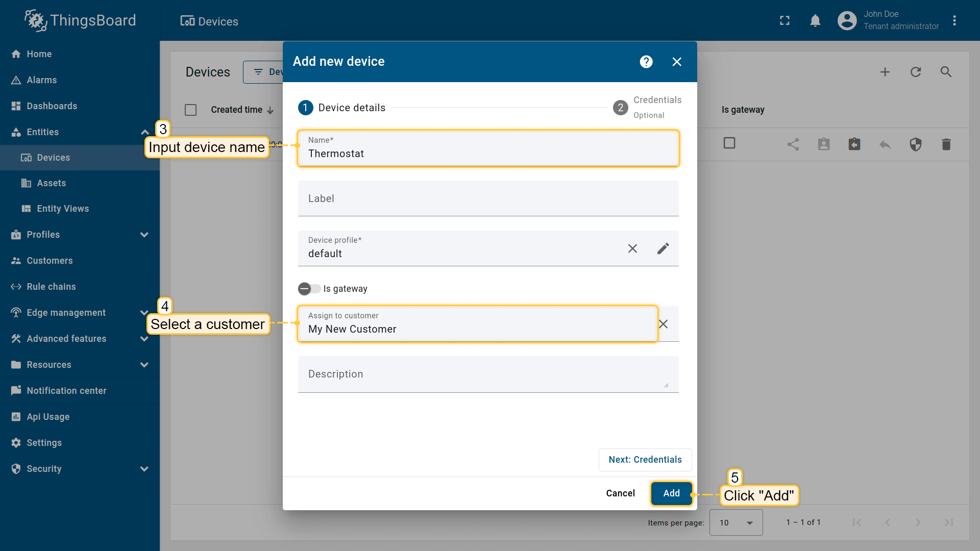Edit device profile with pencil icon
980x551 pixels.
(663, 248)
